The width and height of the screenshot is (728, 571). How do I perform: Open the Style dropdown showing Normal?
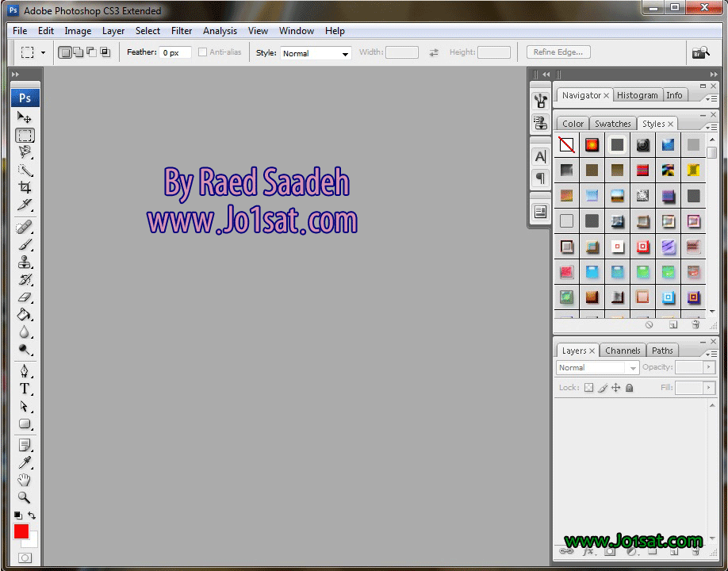coord(316,53)
